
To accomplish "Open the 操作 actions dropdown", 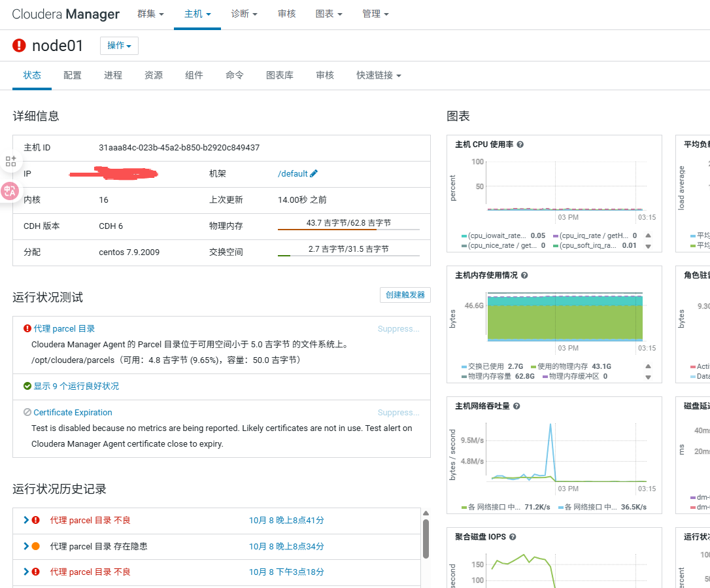I will click(x=119, y=46).
